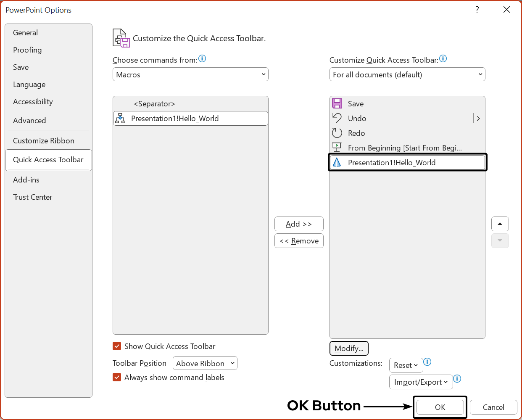Screen dimensions: 522x420
Task: Click info icon beside Customize Quick Access Toolbar
Action: (443, 59)
